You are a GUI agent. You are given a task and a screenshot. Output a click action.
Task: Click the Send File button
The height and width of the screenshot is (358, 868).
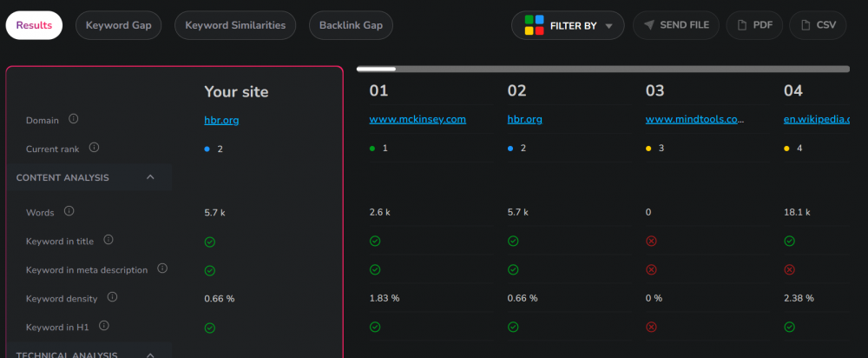(x=676, y=25)
